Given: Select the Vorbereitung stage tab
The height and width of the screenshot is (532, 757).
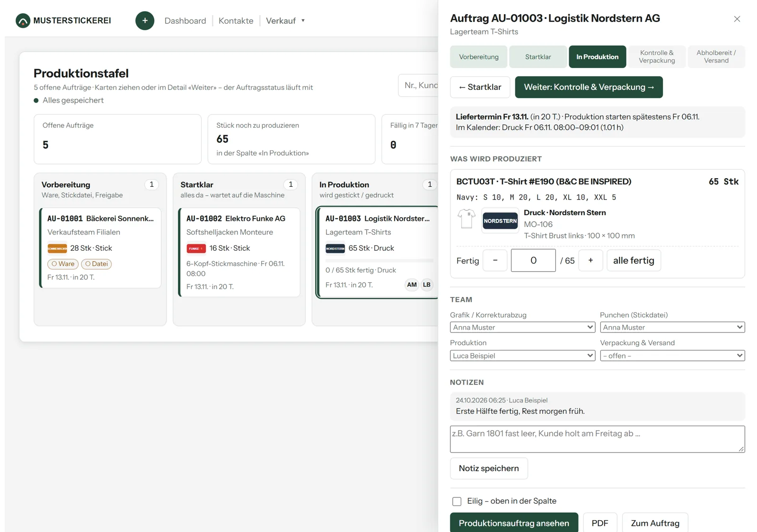Looking at the screenshot, I should [479, 57].
